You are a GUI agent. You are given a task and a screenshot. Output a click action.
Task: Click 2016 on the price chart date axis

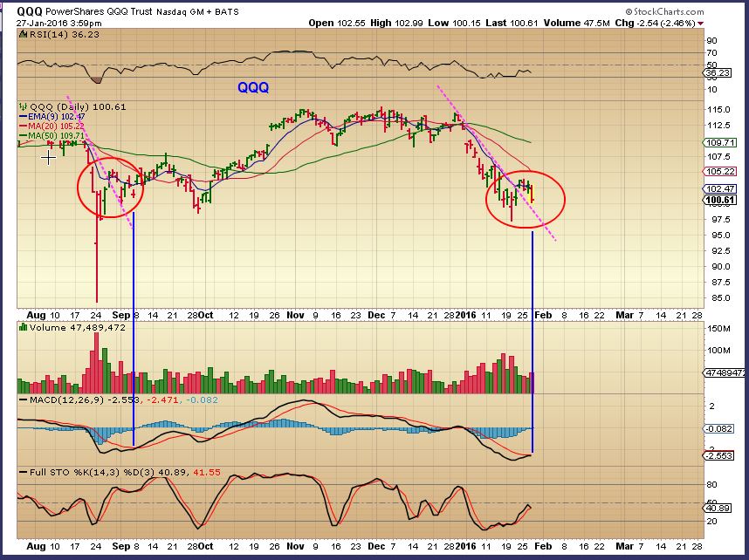tap(466, 315)
